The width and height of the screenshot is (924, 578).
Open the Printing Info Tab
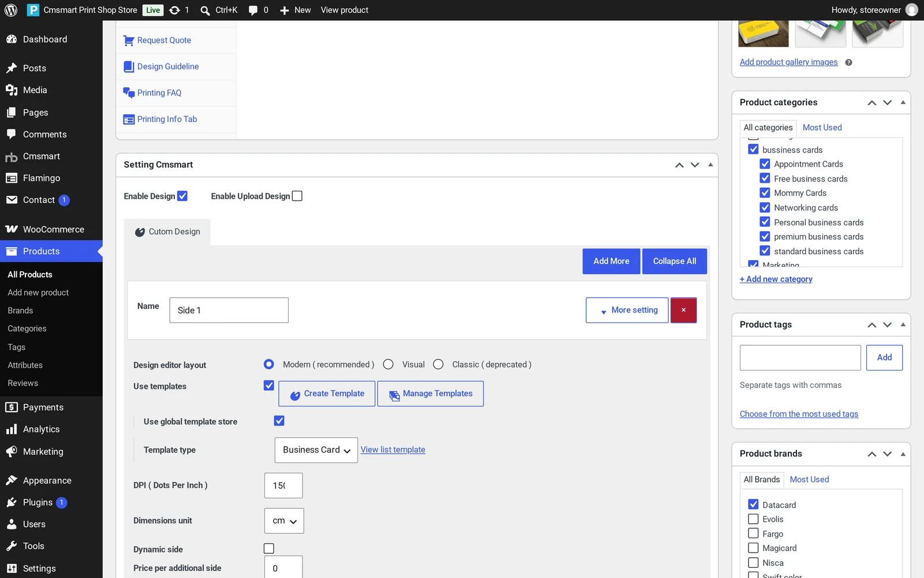pos(167,119)
